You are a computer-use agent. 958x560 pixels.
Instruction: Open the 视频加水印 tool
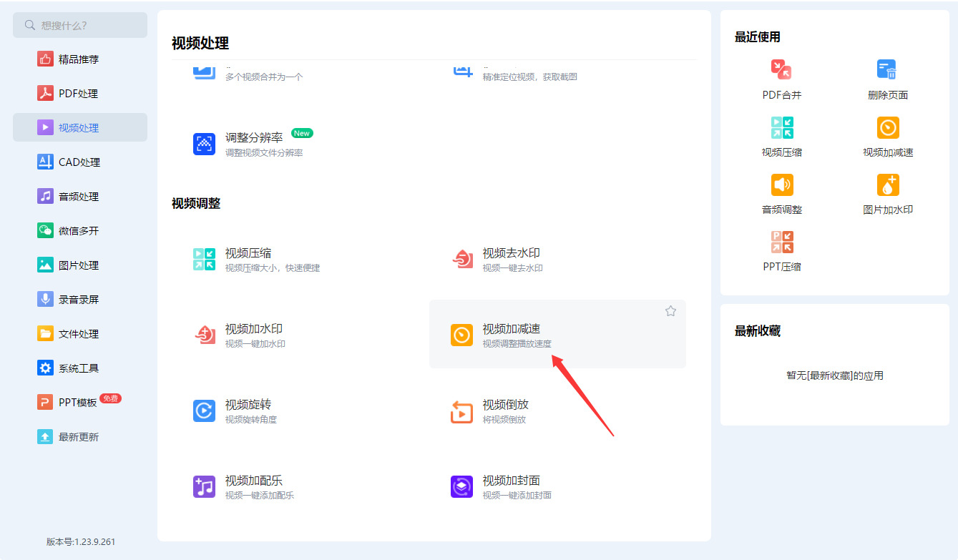click(x=300, y=335)
